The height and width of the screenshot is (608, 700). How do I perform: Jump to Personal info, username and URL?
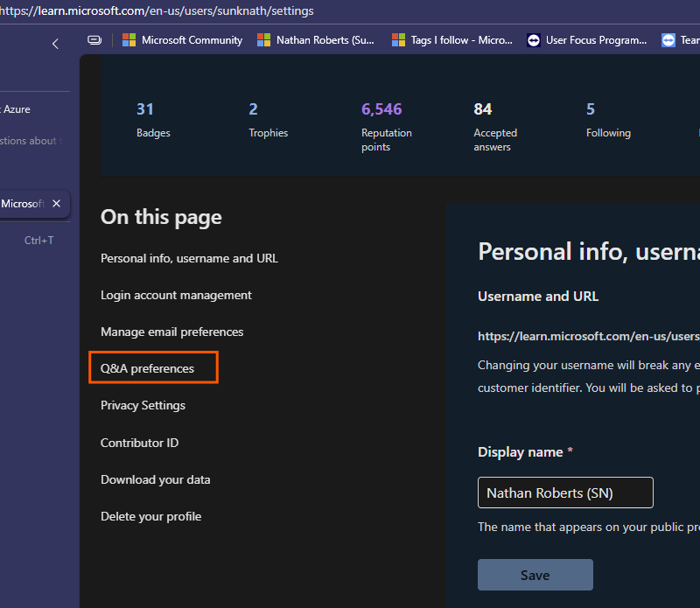189,258
